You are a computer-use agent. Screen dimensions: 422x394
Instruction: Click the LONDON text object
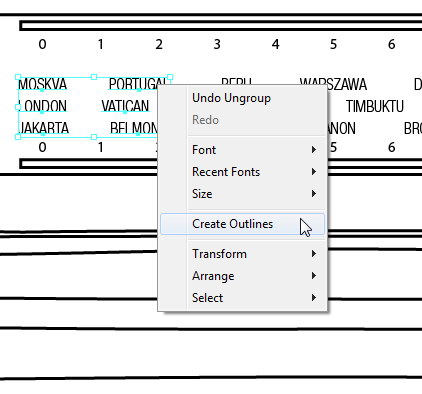click(x=42, y=106)
